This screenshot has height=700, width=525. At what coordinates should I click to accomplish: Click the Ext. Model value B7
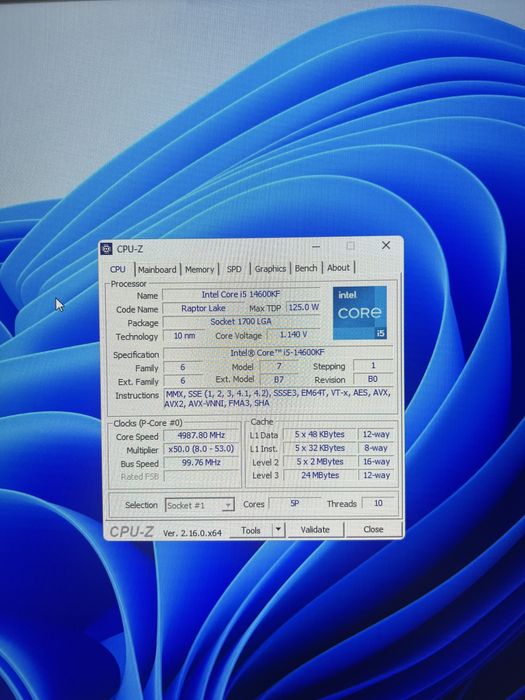[x=279, y=379]
